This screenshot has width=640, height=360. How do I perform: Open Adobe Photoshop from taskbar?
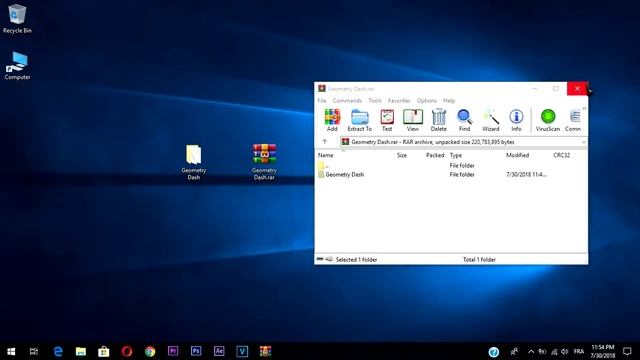coord(196,351)
